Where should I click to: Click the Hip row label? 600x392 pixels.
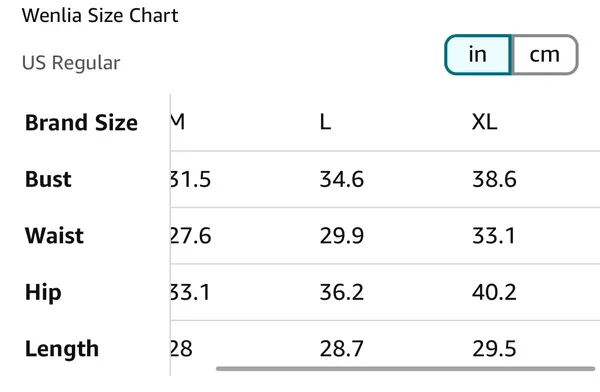(x=43, y=293)
